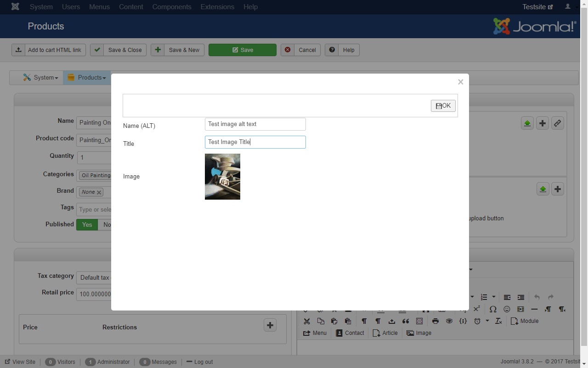Click the chain link icon button
Image resolution: width=588 pixels, height=368 pixels.
[557, 123]
